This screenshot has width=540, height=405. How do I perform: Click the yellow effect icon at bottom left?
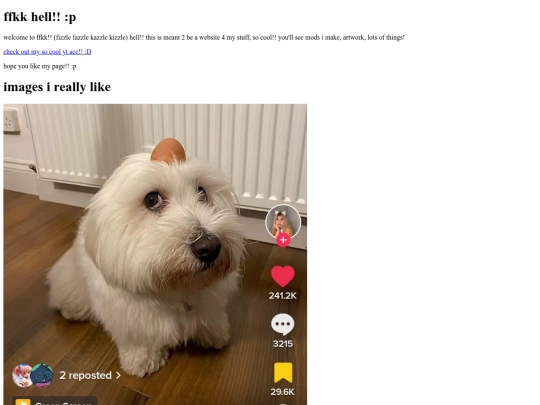coord(23,402)
